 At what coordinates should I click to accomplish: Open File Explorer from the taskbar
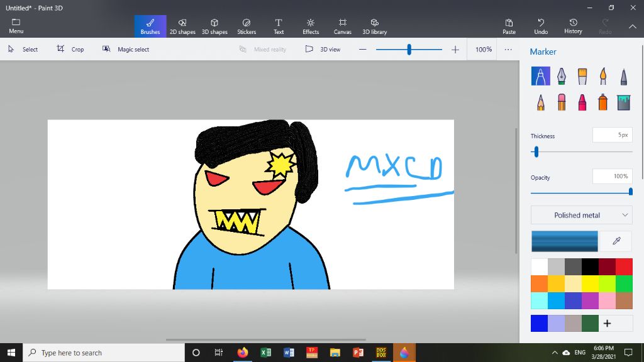(335, 353)
